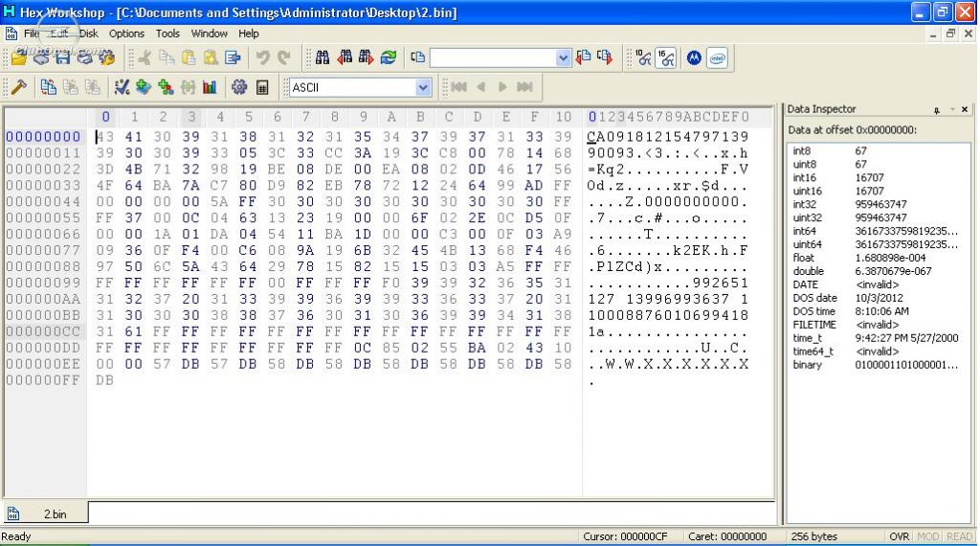Open the Tools menu

point(167,34)
